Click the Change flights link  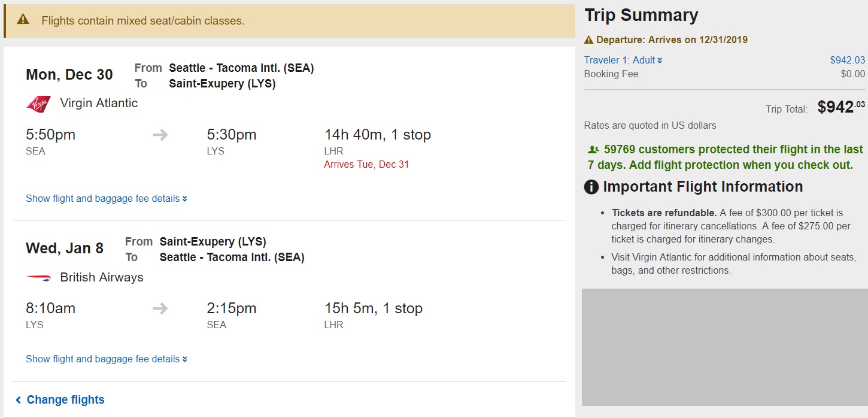[x=65, y=400]
